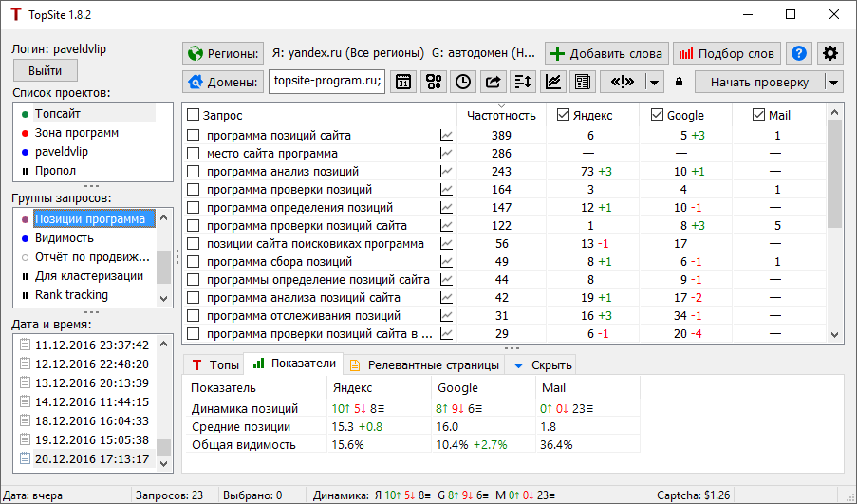The height and width of the screenshot is (504, 857).
Task: Toggle the Google column checkbox
Action: pyautogui.click(x=657, y=115)
